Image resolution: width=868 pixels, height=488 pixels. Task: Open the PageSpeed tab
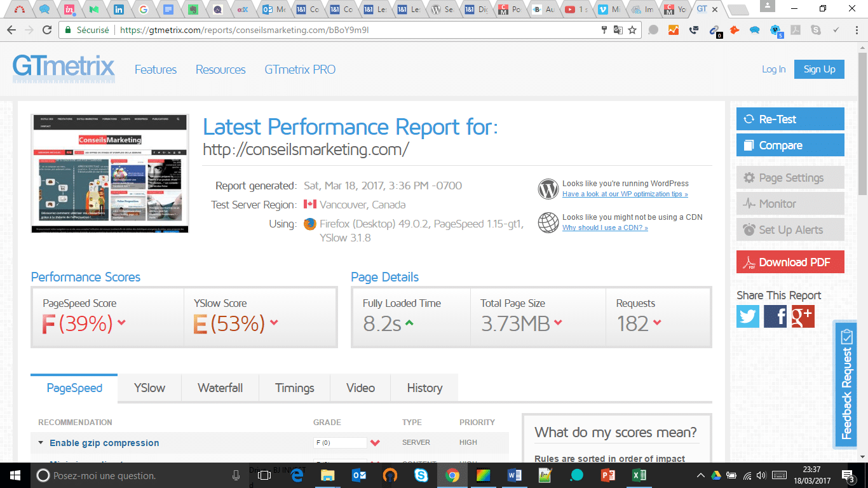74,388
